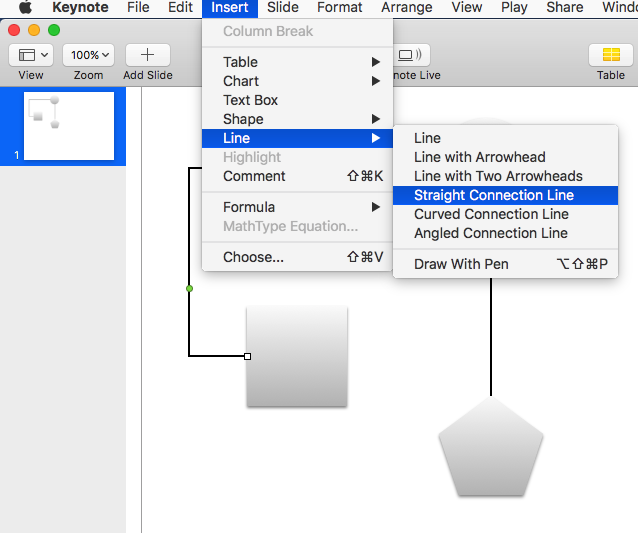Image resolution: width=638 pixels, height=533 pixels.
Task: Select the gray pentagon shape
Action: coord(491,447)
